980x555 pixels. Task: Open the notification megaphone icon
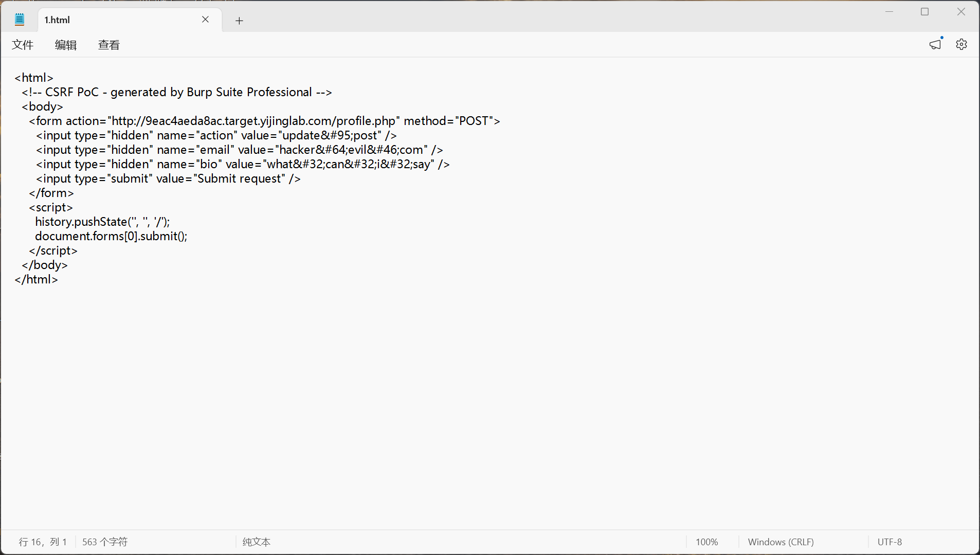tap(935, 44)
